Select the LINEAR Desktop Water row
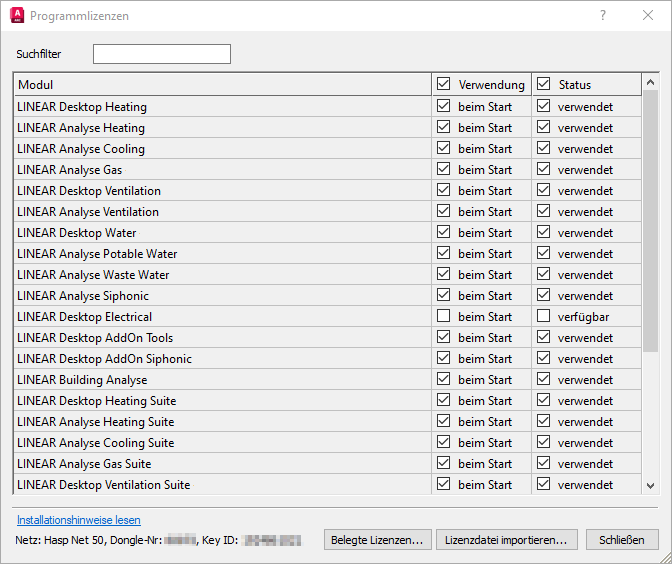 click(328, 232)
